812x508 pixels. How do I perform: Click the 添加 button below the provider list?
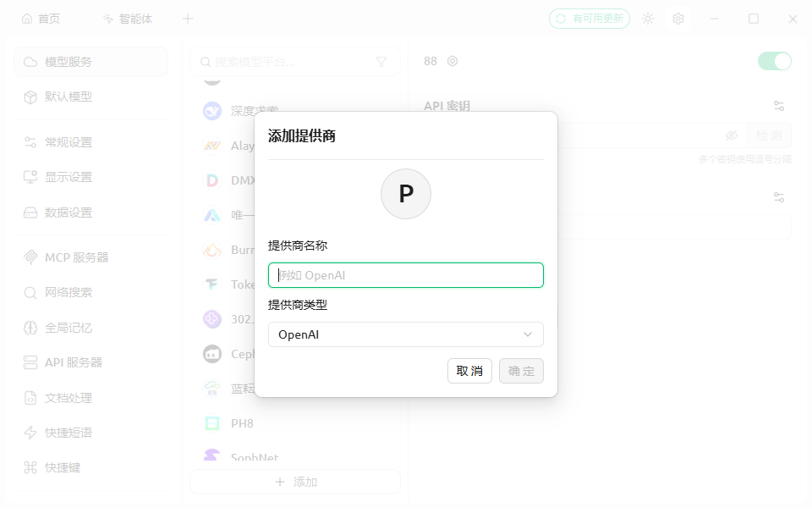tap(294, 482)
